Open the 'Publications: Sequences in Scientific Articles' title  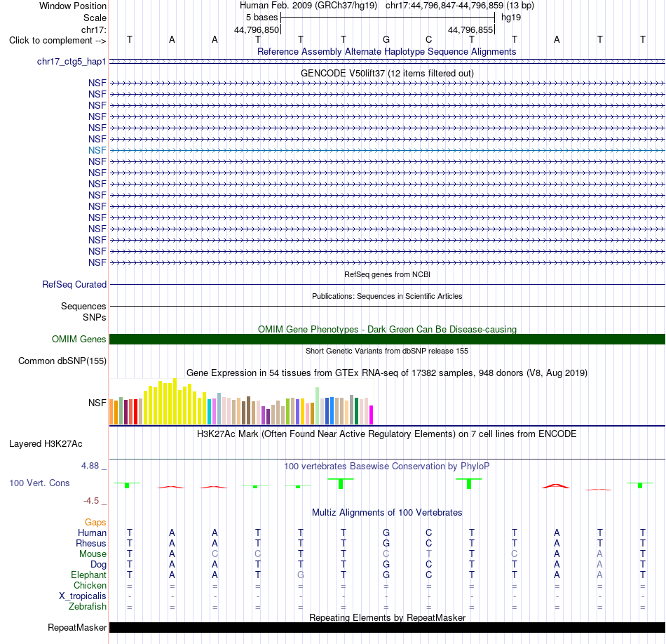pyautogui.click(x=387, y=296)
